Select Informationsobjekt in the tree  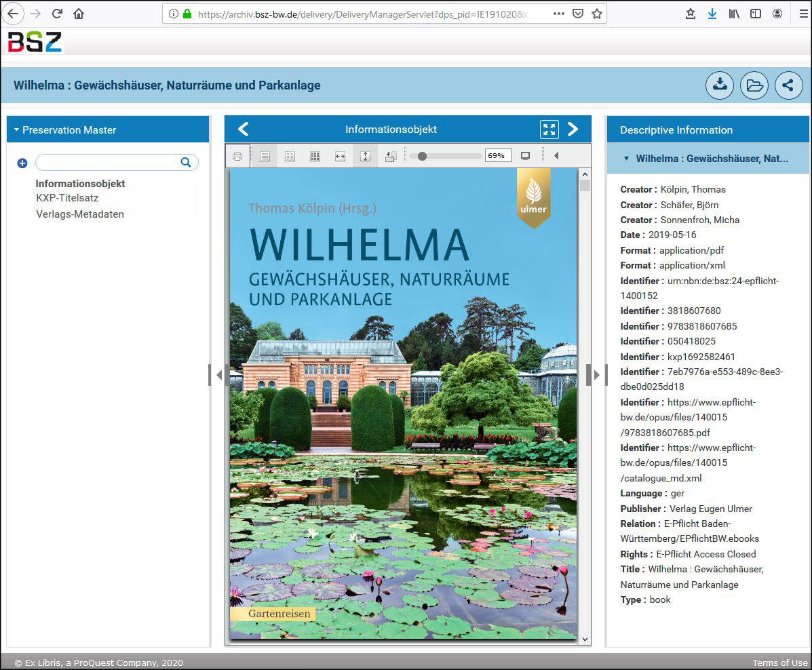pyautogui.click(x=80, y=184)
